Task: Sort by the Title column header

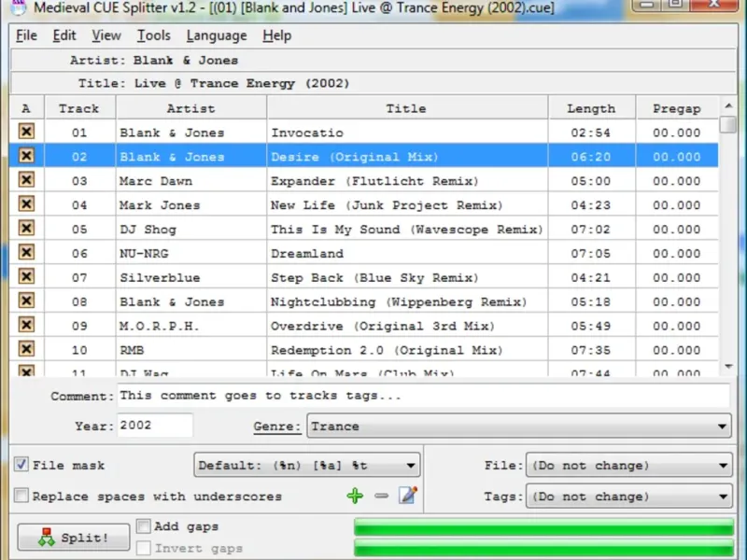Action: point(407,108)
